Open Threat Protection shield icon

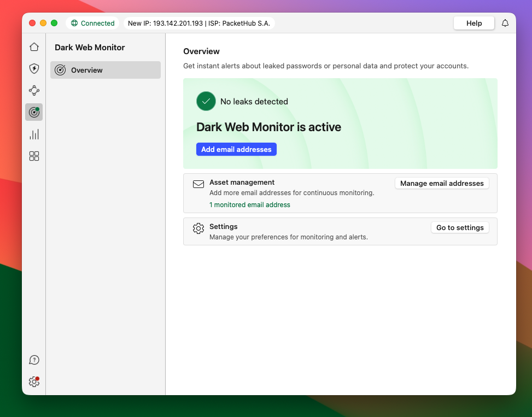[x=34, y=69]
